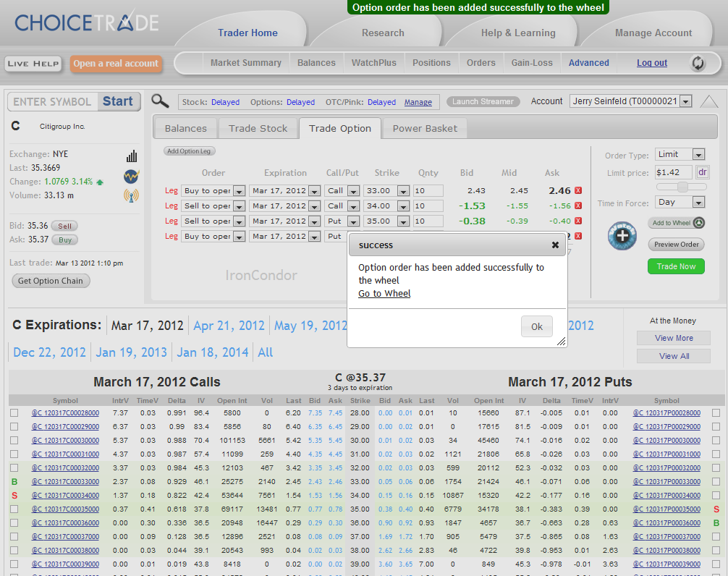Check the 37.00 call option checkbox
728x576 pixels.
coord(14,536)
